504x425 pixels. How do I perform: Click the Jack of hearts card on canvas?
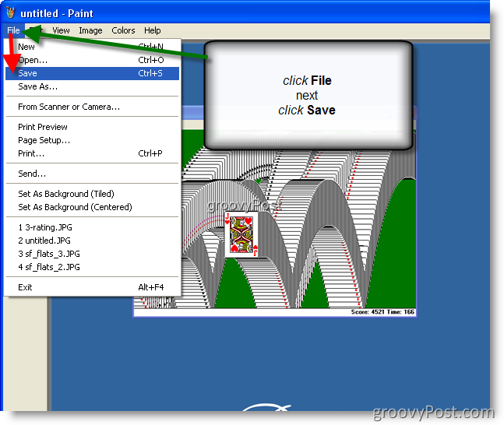241,234
